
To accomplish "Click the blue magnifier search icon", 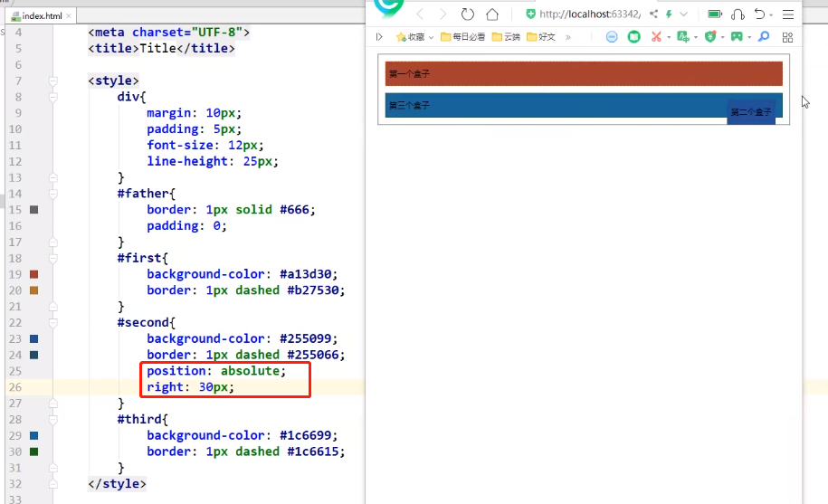I will tap(764, 37).
